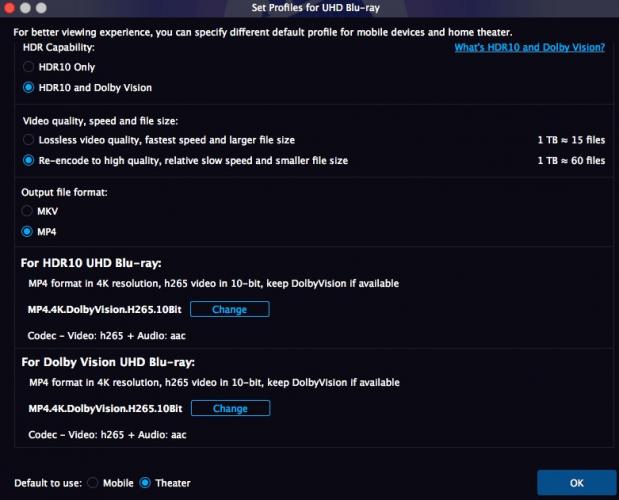
Task: Click the 'Output file format:' label
Action: point(64,192)
